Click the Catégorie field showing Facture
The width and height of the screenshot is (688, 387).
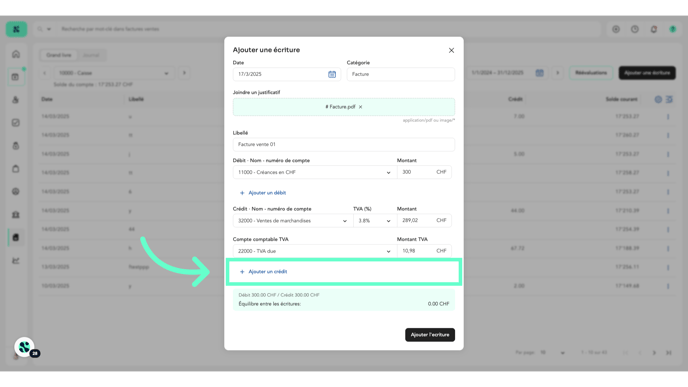pyautogui.click(x=401, y=74)
